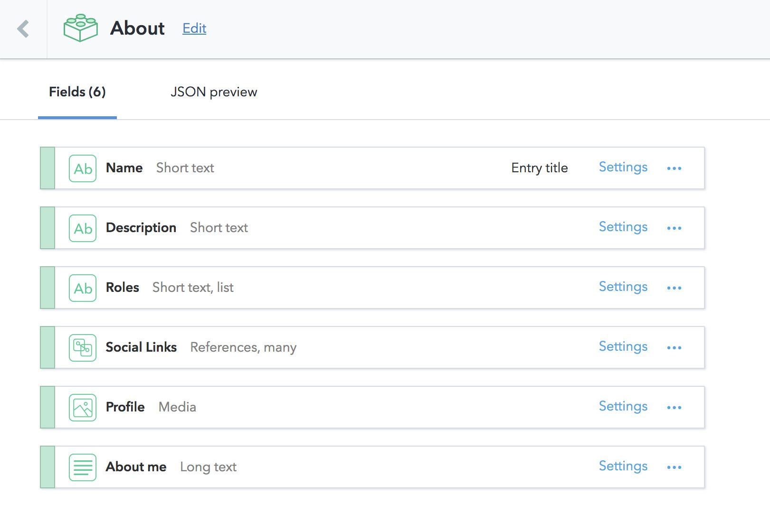Click the Profile media image icon
This screenshot has height=532, width=770.
pyautogui.click(x=83, y=408)
